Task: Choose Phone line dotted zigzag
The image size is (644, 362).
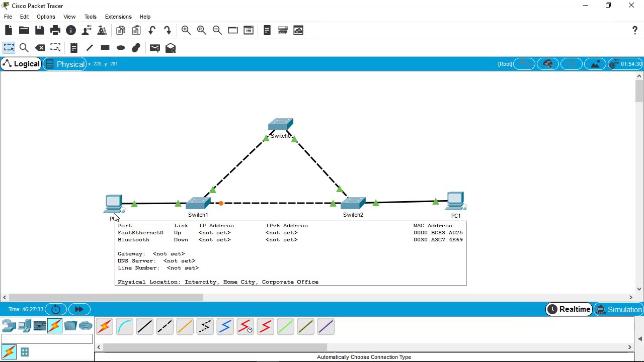Action: (x=205, y=327)
